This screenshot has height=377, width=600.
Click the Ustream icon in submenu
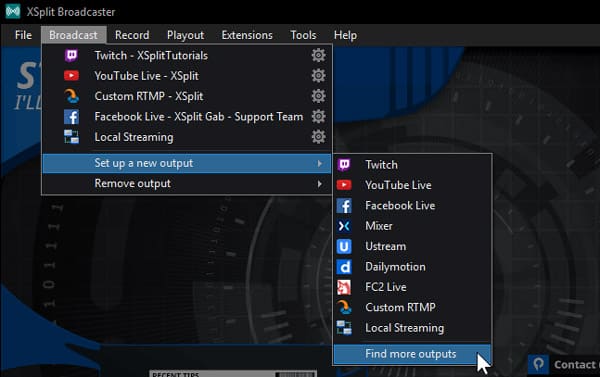pos(344,246)
